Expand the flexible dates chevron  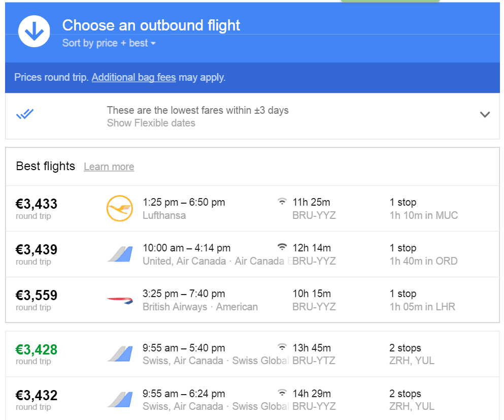coord(485,114)
